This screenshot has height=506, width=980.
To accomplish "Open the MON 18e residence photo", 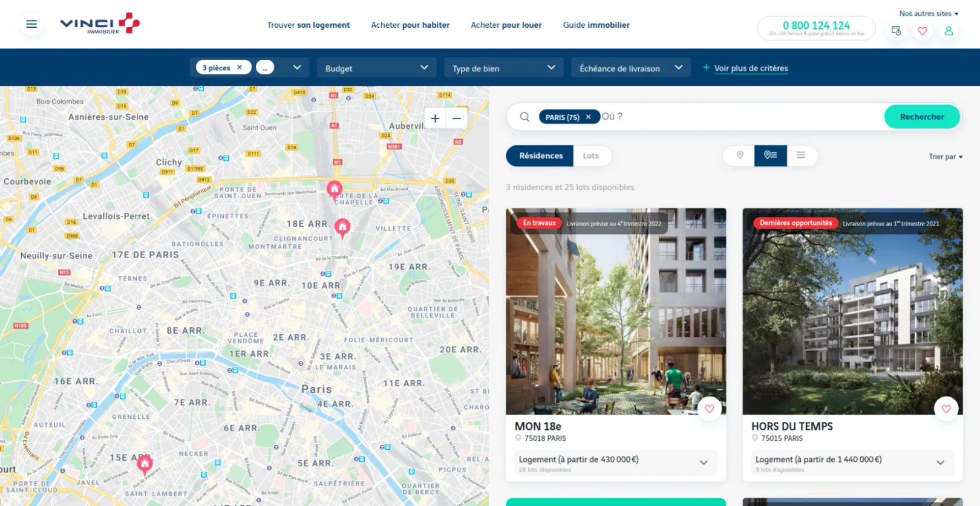I will pos(616,311).
